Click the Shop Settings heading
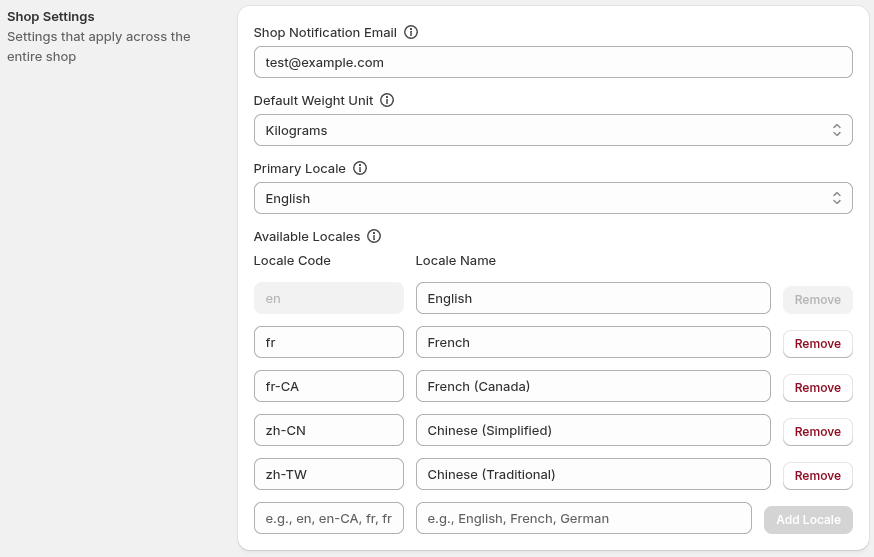The height and width of the screenshot is (557, 874). coord(51,17)
